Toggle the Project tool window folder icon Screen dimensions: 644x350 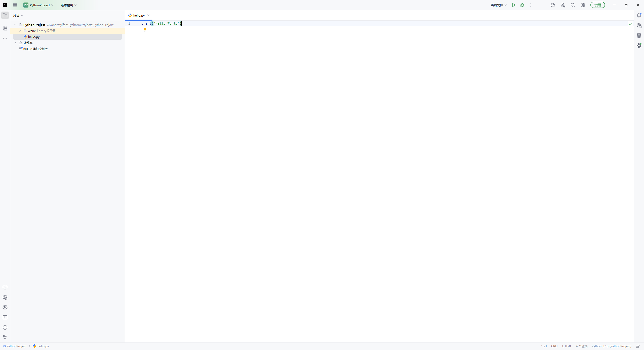[x=5, y=15]
